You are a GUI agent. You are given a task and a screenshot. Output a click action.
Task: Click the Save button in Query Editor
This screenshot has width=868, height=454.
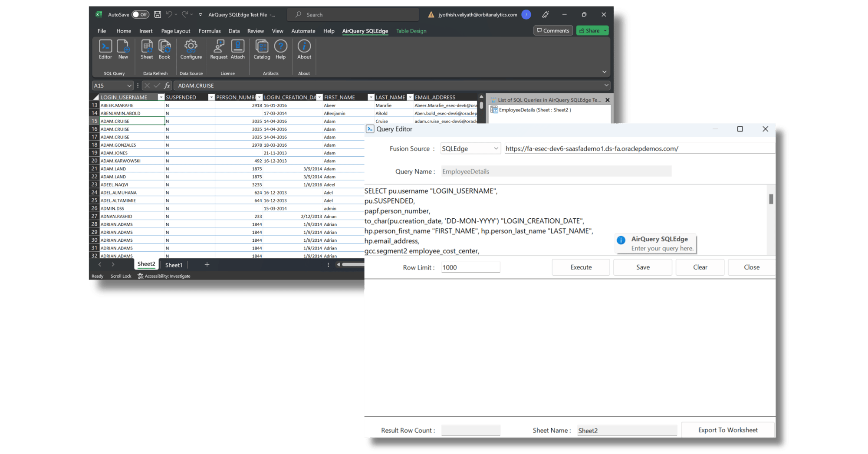[x=643, y=267]
